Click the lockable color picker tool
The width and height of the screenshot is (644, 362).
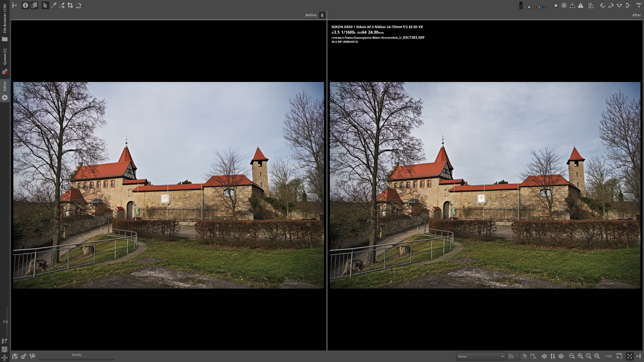[62, 5]
